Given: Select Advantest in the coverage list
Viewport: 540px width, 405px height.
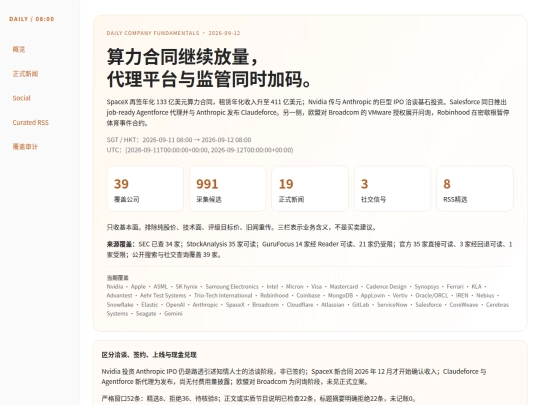Looking at the screenshot, I should coord(119,295).
